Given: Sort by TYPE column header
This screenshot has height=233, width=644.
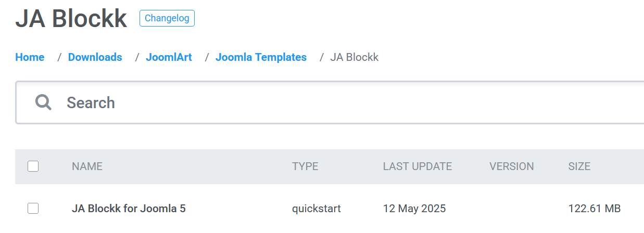Looking at the screenshot, I should click(x=305, y=166).
